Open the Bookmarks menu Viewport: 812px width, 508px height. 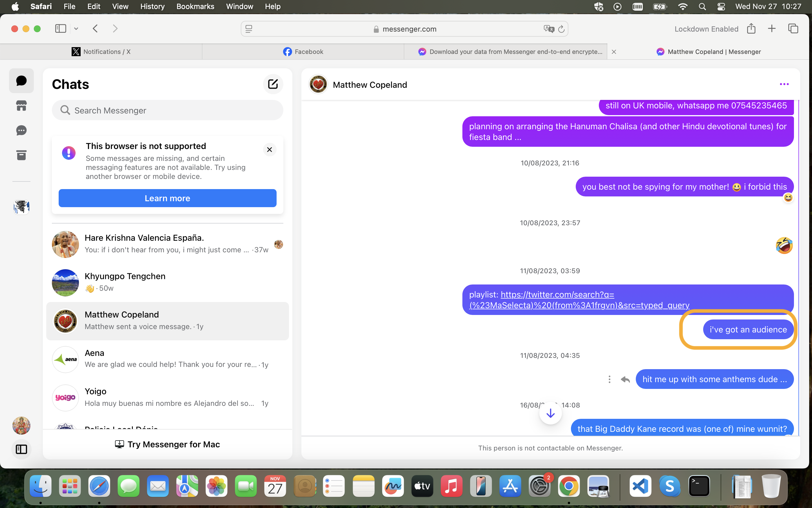tap(195, 6)
